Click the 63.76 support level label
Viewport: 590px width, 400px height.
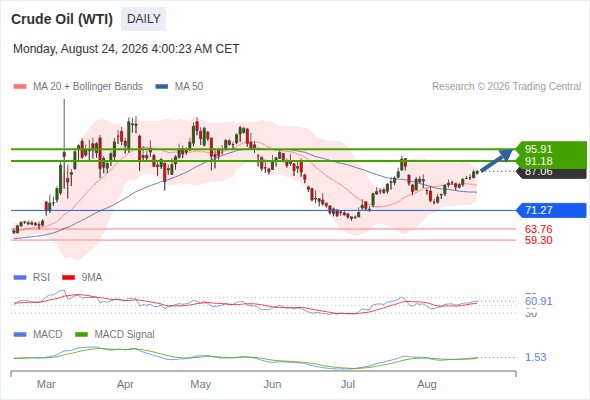(538, 229)
